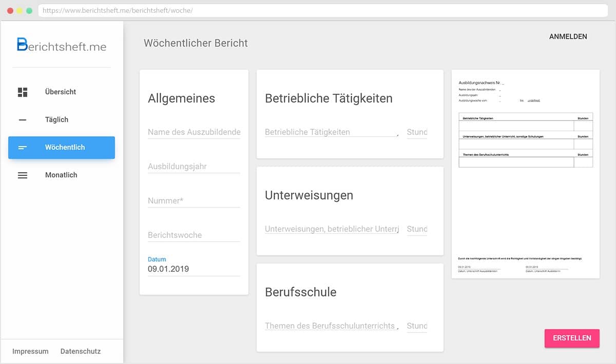Click the Betriebliche Tätigkeiten text field

[x=331, y=132]
